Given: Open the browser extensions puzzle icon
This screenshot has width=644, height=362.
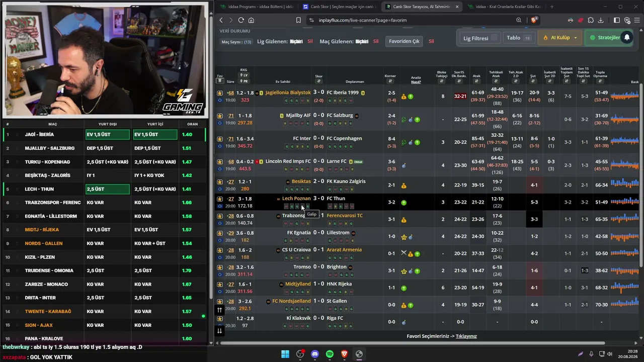Looking at the screenshot, I should click(591, 20).
